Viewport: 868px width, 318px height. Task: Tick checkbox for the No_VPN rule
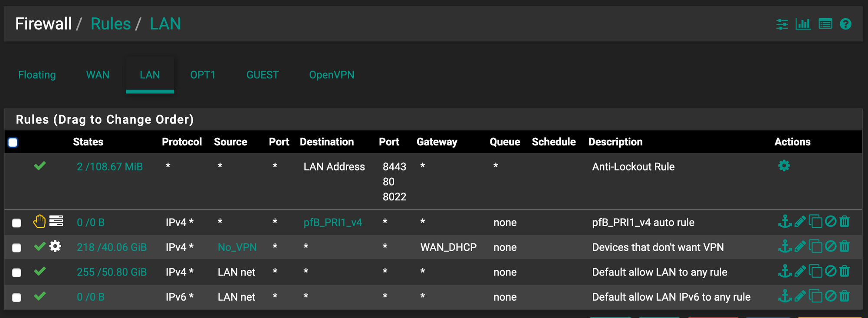pos(16,248)
